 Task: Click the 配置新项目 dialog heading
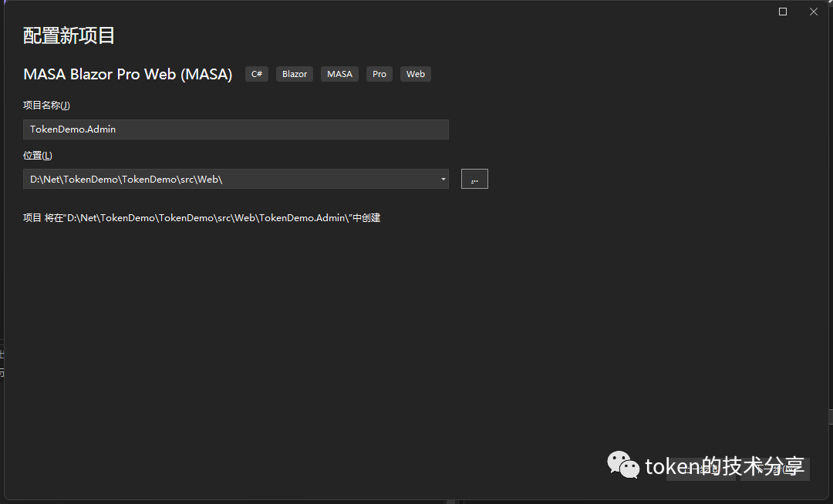[x=69, y=35]
